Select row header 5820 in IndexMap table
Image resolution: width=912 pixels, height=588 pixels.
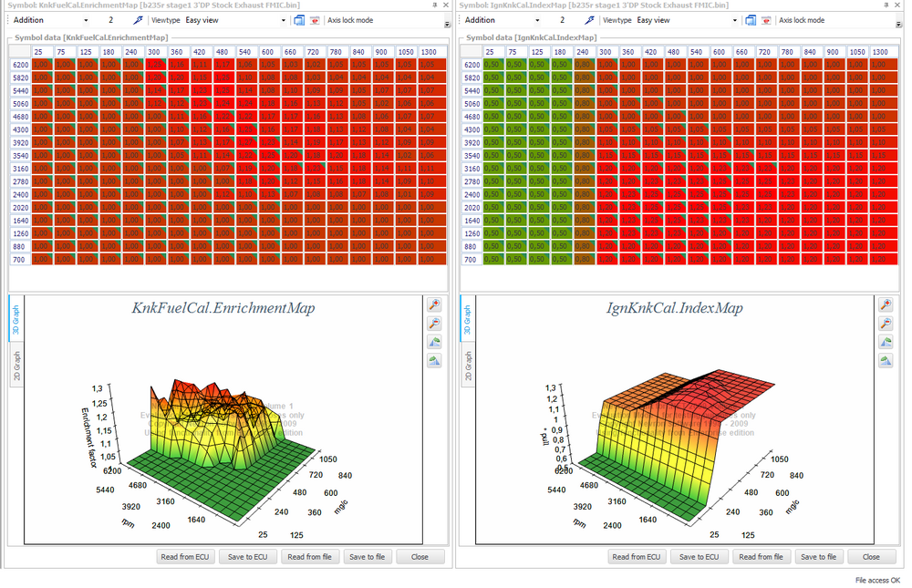[472, 77]
